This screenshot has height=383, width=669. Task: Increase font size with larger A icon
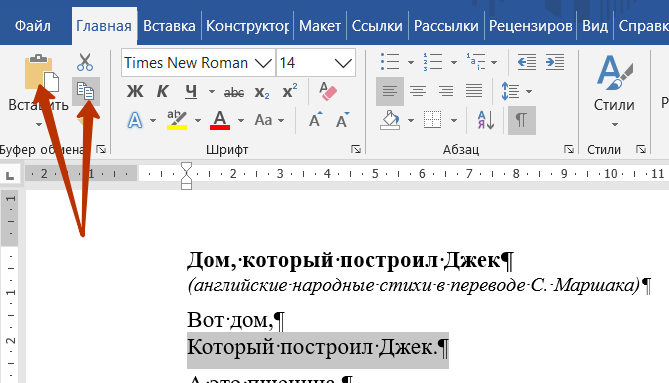(x=316, y=120)
